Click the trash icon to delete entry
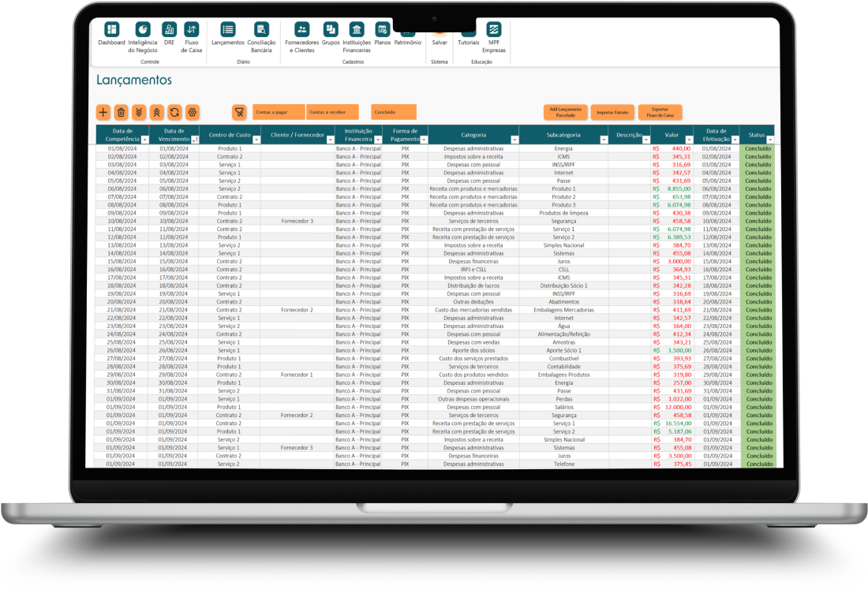Viewport: 868px width, 593px height. point(121,112)
